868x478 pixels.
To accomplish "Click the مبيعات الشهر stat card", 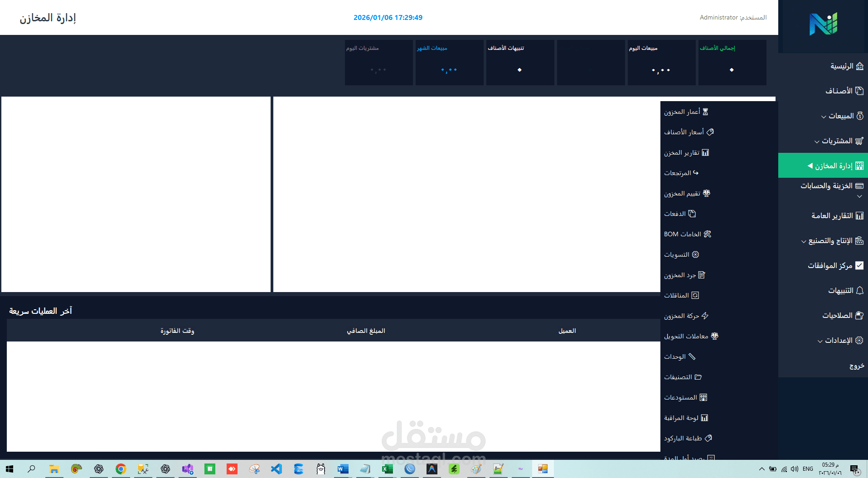I will (449, 63).
